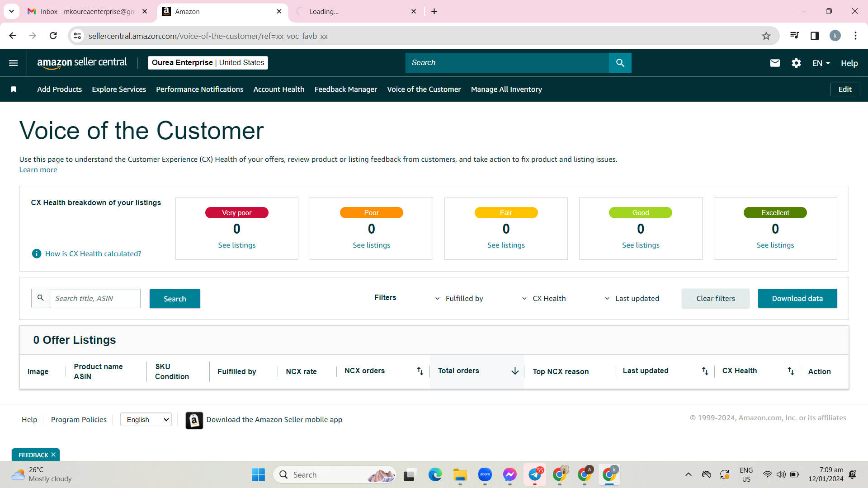Sort the Last updated column arrows
This screenshot has width=868, height=488.
tap(705, 371)
